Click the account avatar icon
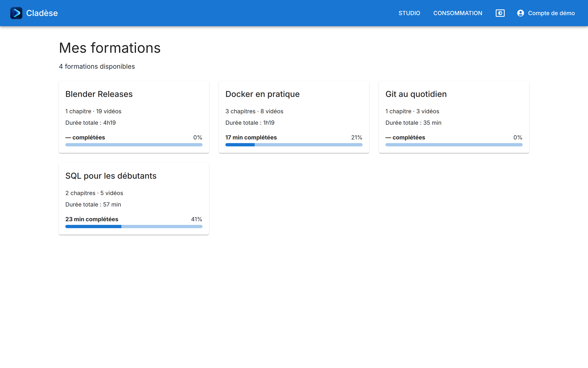Viewport: 588px width, 368px height. (520, 13)
